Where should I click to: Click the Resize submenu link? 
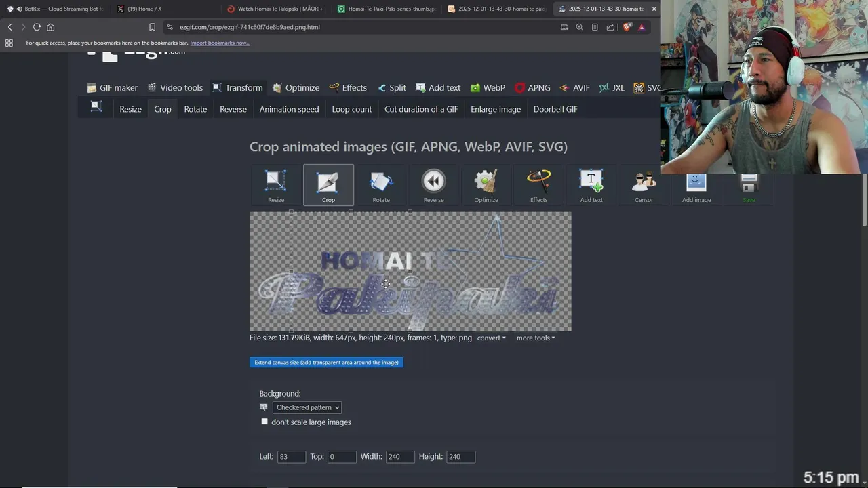130,109
